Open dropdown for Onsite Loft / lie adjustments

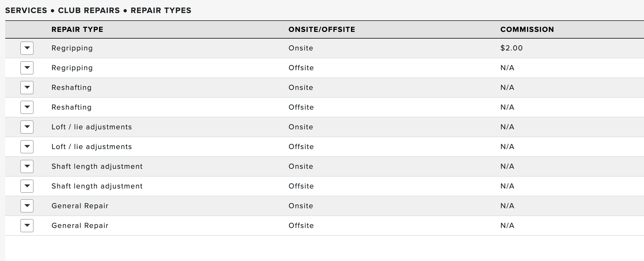27,127
